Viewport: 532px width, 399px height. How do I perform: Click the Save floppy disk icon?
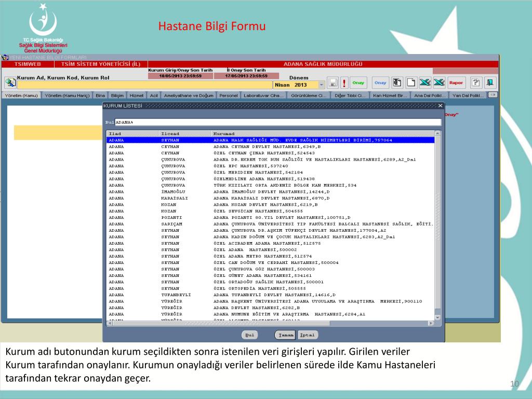[333, 83]
